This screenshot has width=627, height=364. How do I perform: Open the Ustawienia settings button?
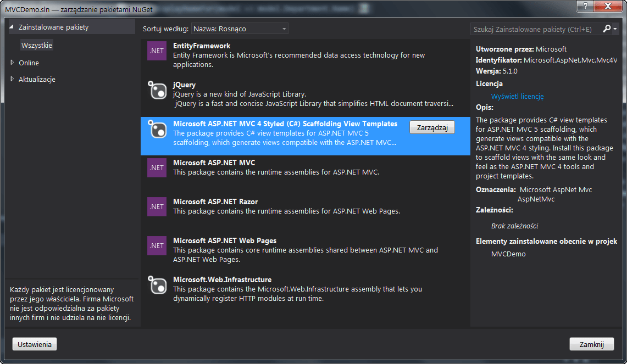click(x=35, y=344)
